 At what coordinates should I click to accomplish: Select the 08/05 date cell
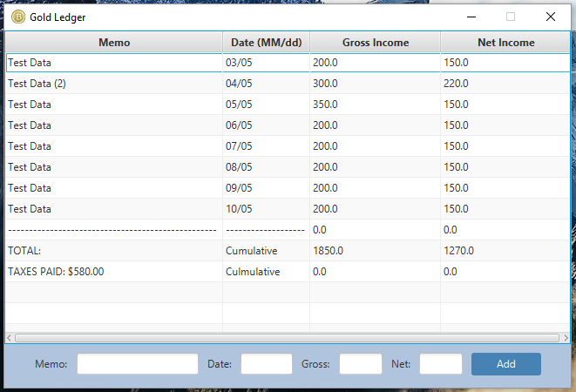266,167
